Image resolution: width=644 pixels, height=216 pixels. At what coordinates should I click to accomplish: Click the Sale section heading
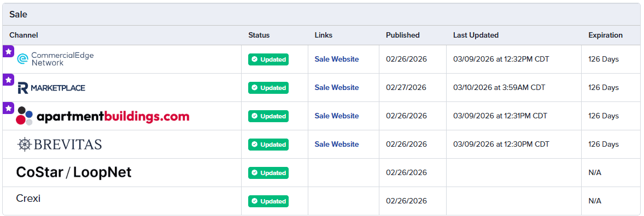19,14
